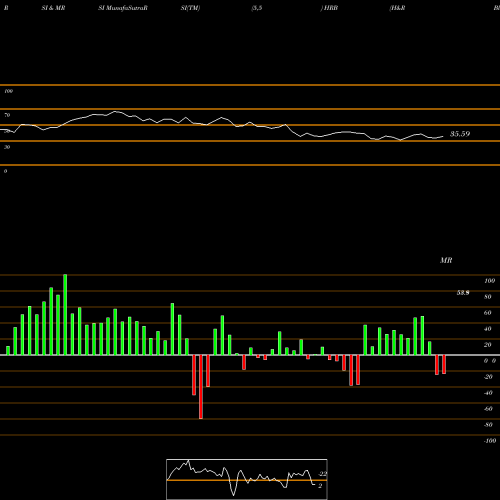This screenshot has height=500, width=500.
Task: Click the MR axis label -100
Action: 490,441
